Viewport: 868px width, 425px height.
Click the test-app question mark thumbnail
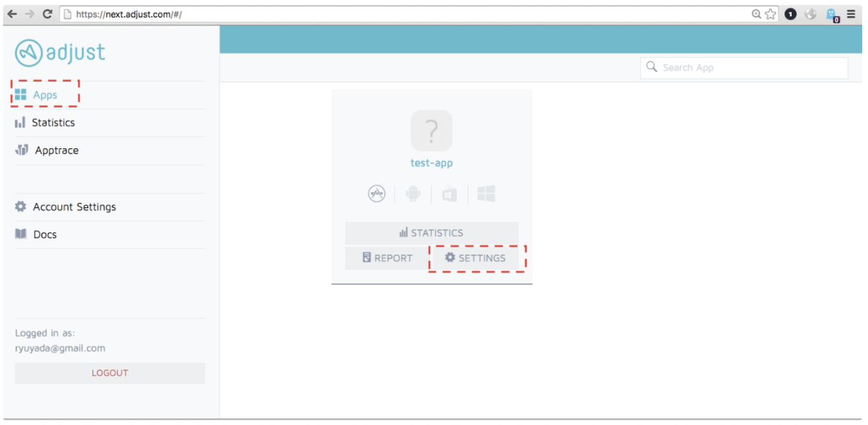(431, 131)
